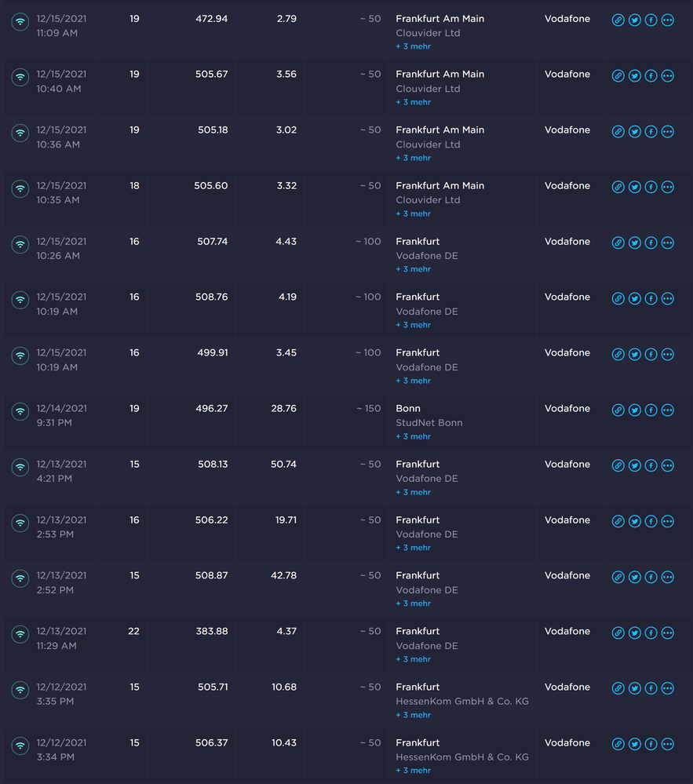Screen dimensions: 693x784
Task: Copy link icon for the 11:09 AM result
Action: tap(618, 20)
